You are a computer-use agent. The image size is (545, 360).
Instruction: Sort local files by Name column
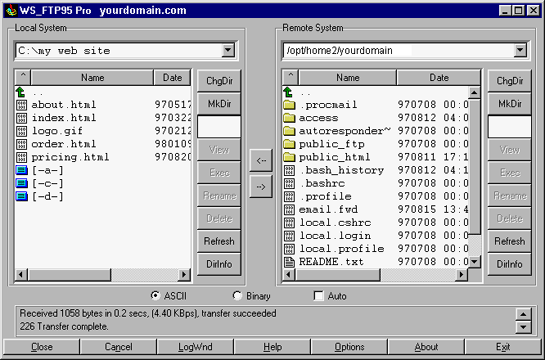click(x=92, y=77)
